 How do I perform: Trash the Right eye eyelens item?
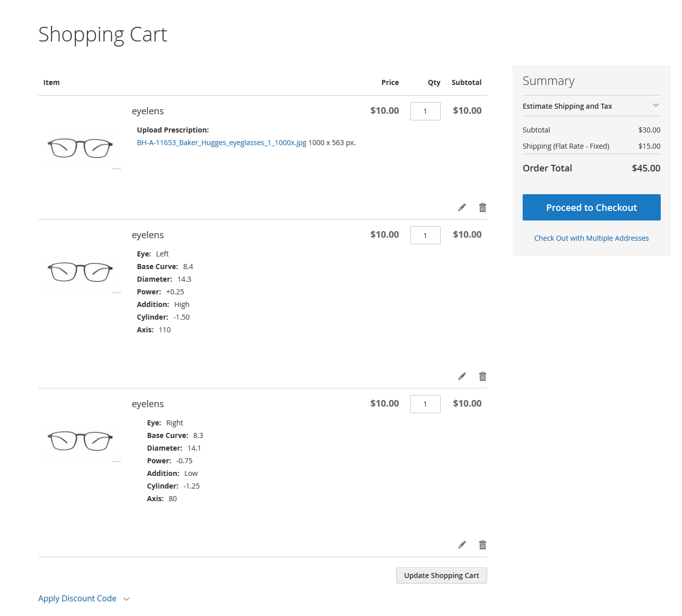(x=483, y=545)
